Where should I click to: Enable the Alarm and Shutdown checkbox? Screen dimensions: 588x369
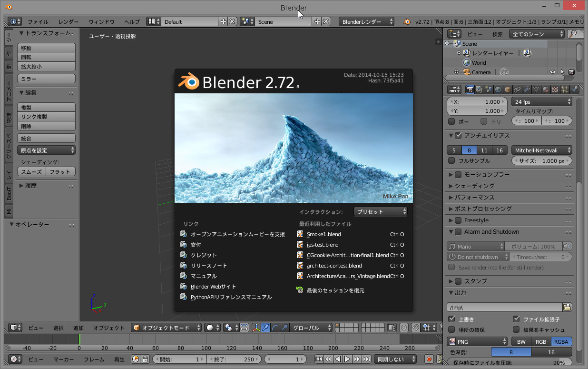tap(458, 232)
